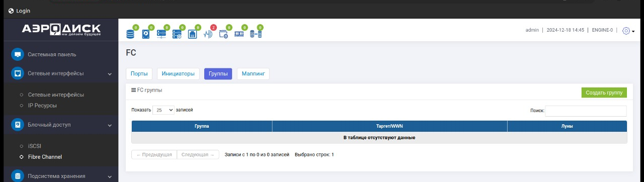644x182 pixels.
Task: Open IP Ресурсы in sidebar
Action: [42, 106]
